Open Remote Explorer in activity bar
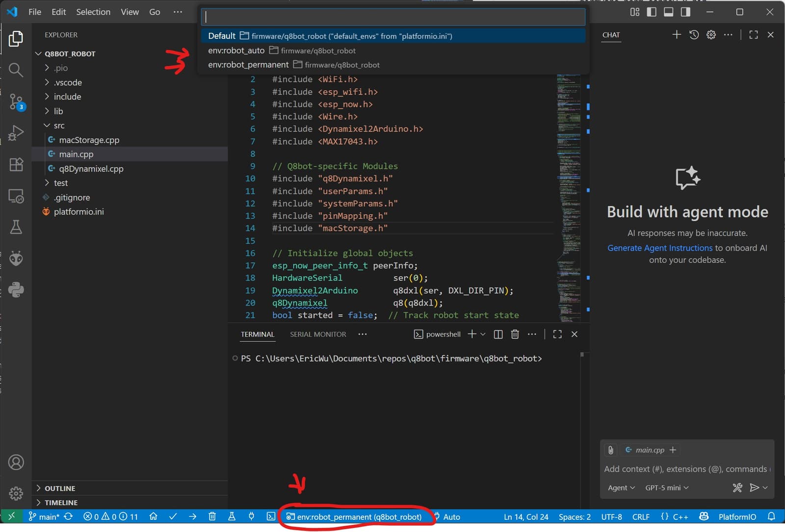This screenshot has width=785, height=532. tap(16, 196)
